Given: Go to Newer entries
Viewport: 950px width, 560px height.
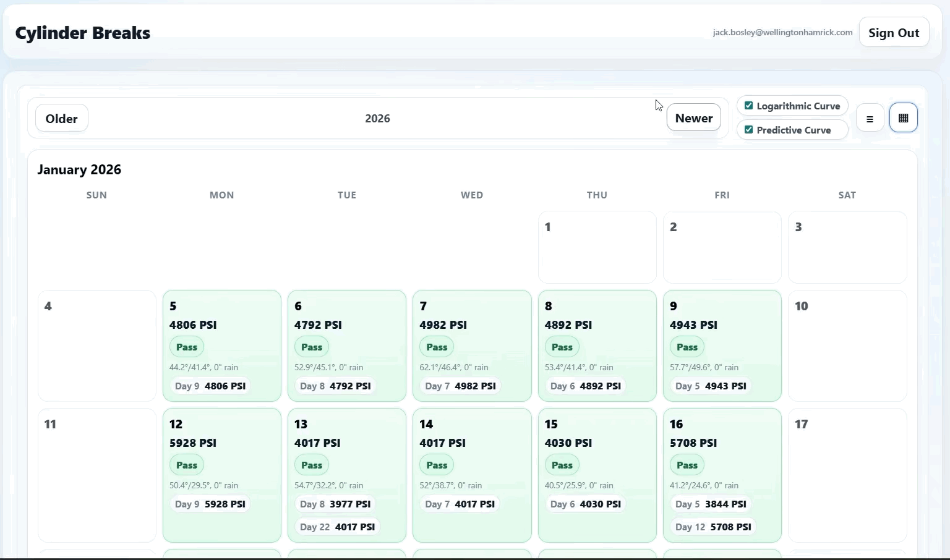Looking at the screenshot, I should tap(694, 117).
